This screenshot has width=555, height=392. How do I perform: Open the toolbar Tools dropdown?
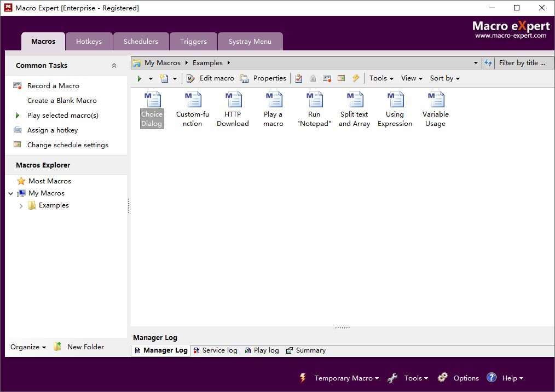tap(381, 78)
